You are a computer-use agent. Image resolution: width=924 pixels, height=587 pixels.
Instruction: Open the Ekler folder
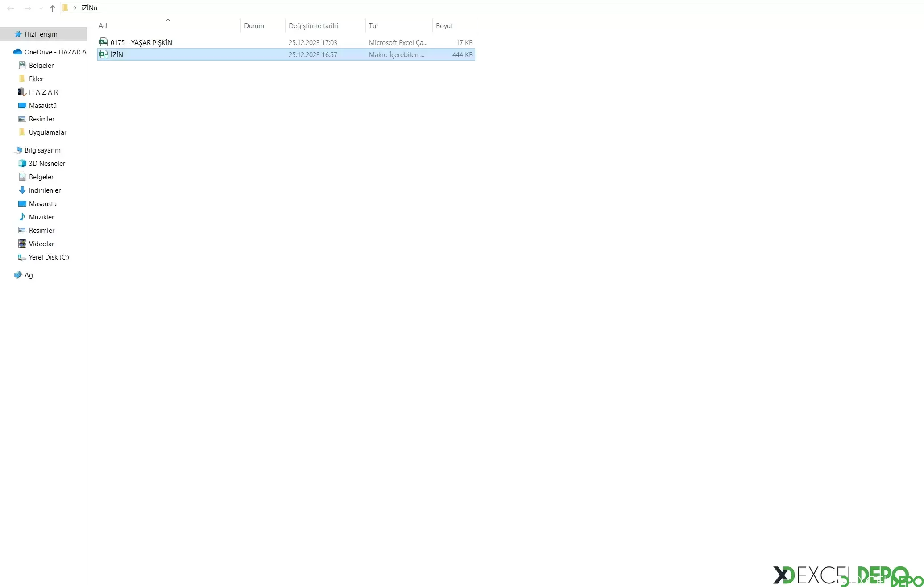click(36, 79)
